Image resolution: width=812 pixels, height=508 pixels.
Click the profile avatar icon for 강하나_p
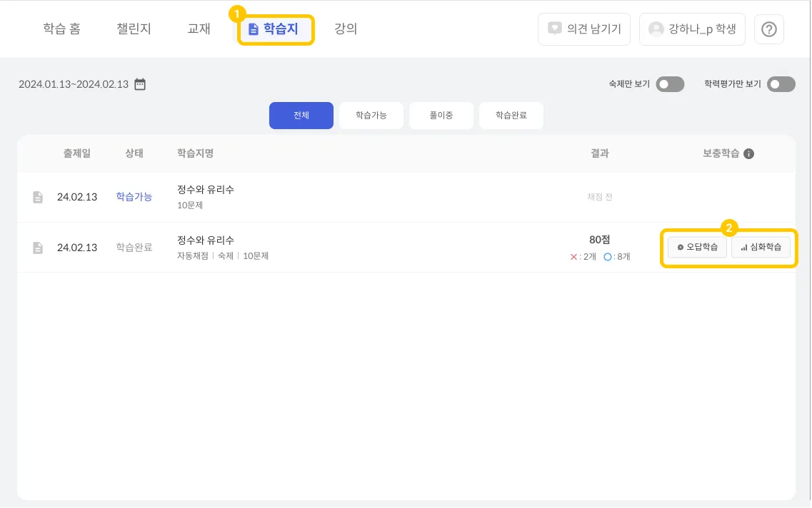pyautogui.click(x=656, y=29)
